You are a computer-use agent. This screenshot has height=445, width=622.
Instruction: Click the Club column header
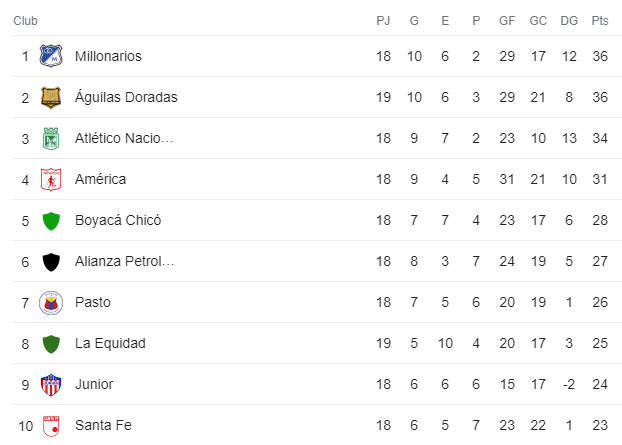26,20
